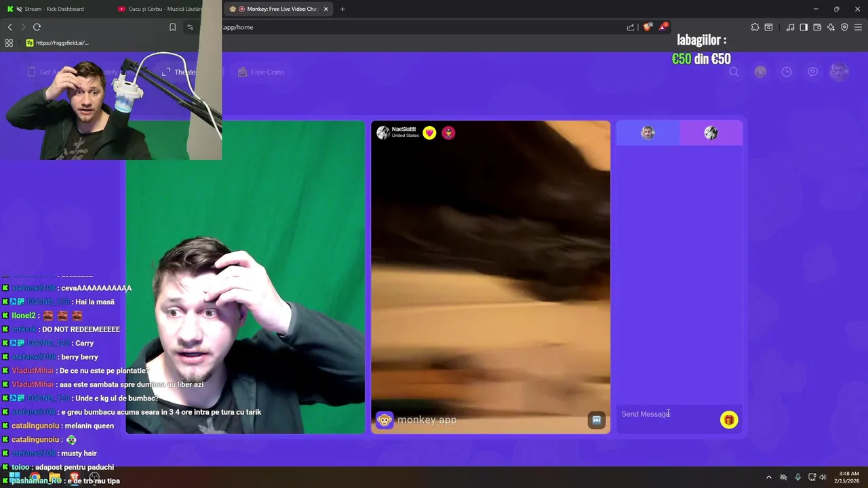Share this page via share icon
The width and height of the screenshot is (868, 488).
click(x=631, y=27)
